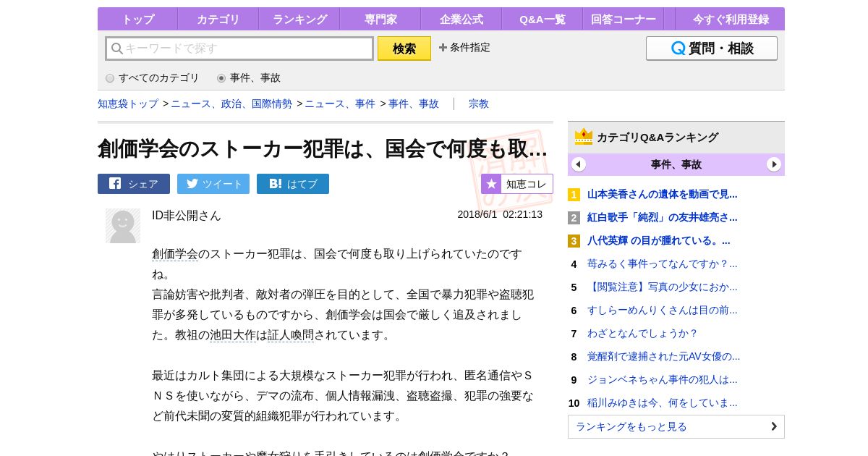Open the 今すぐ利用登録 tab
The height and width of the screenshot is (456, 868).
pyautogui.click(x=730, y=20)
